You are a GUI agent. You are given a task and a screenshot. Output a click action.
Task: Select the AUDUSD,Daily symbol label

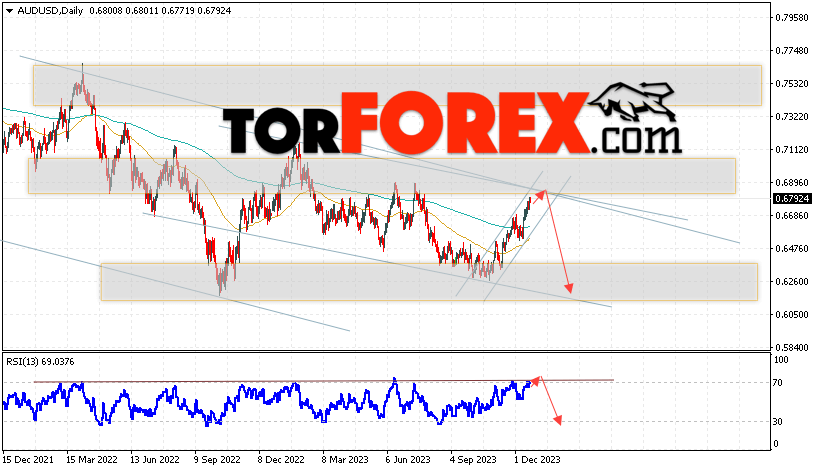point(50,10)
